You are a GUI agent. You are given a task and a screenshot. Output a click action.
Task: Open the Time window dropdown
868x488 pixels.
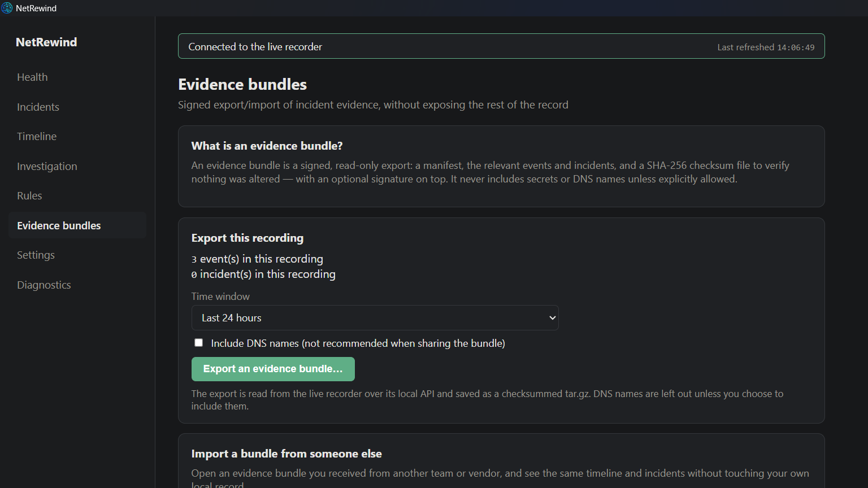[375, 318]
